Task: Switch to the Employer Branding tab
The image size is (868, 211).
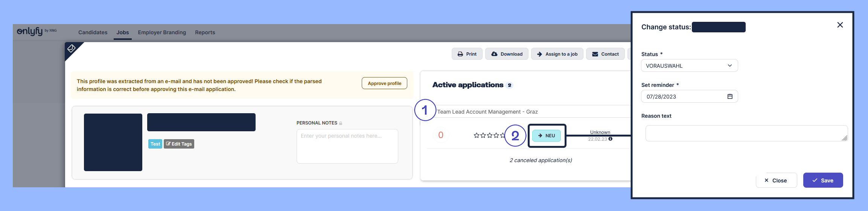Action: coord(162,32)
